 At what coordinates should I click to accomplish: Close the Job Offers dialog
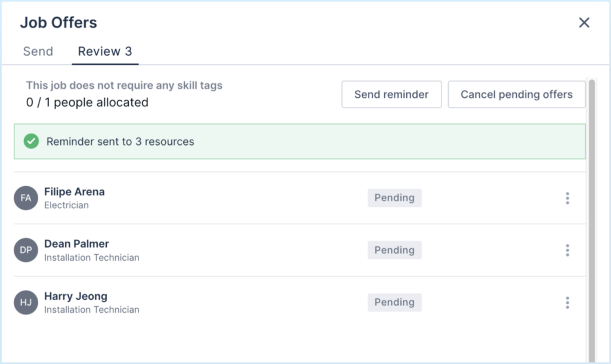[584, 23]
